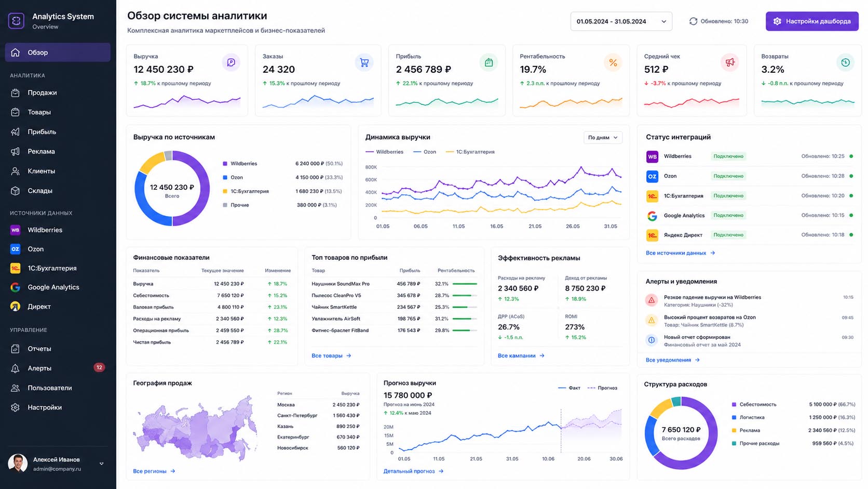Click the blue info icon for new report alert
Viewport: 868px width, 489px height.
(x=652, y=340)
